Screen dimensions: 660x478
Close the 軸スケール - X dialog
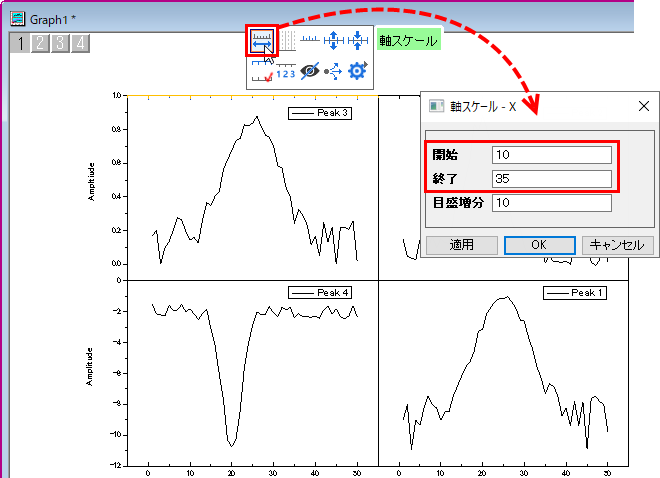click(x=644, y=106)
